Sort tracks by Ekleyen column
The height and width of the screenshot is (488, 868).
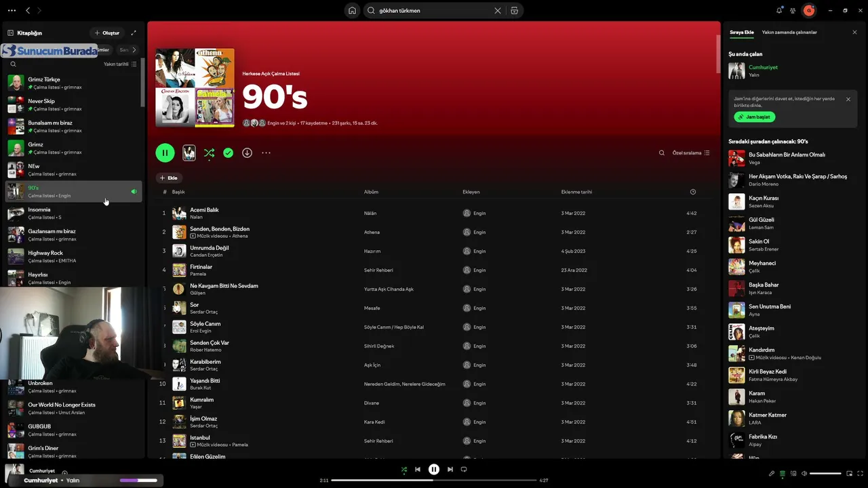471,192
